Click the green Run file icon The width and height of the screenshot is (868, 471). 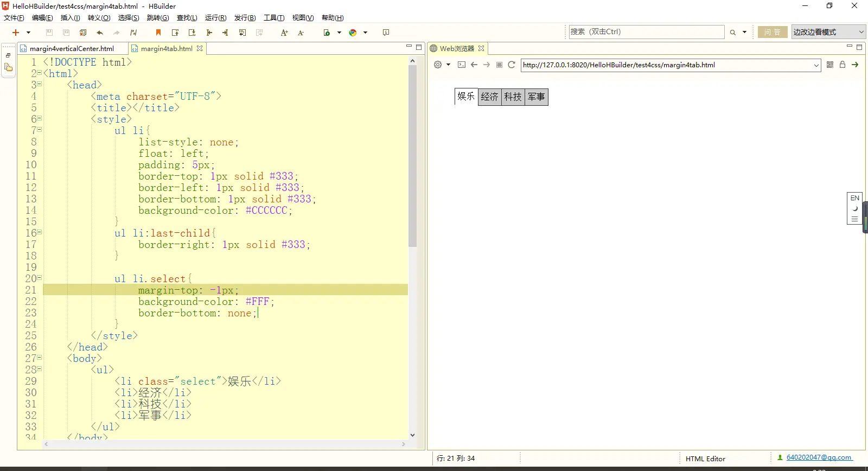point(327,33)
